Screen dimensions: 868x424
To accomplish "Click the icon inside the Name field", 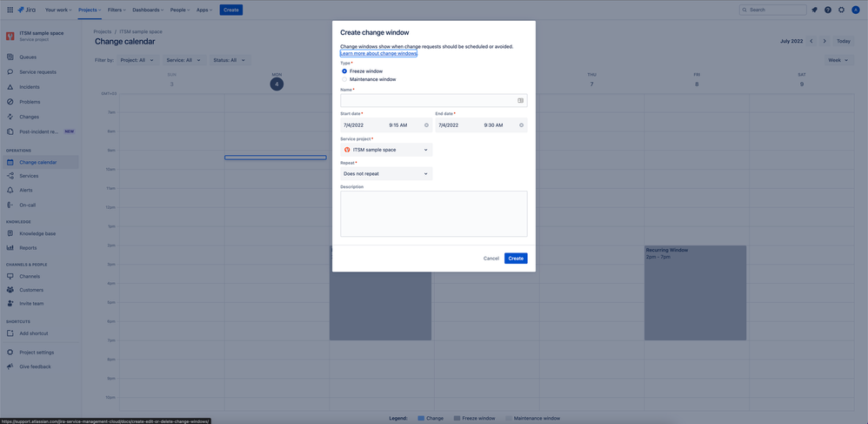I will (x=520, y=100).
